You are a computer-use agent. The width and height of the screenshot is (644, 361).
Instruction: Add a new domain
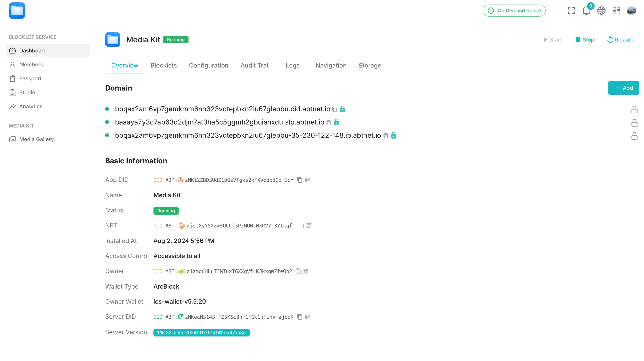pos(623,88)
